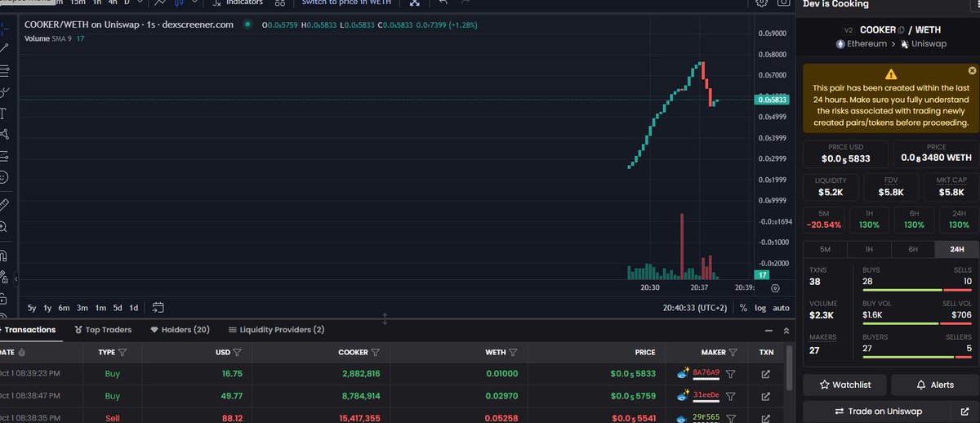Select 5M stats tab

pyautogui.click(x=825, y=250)
